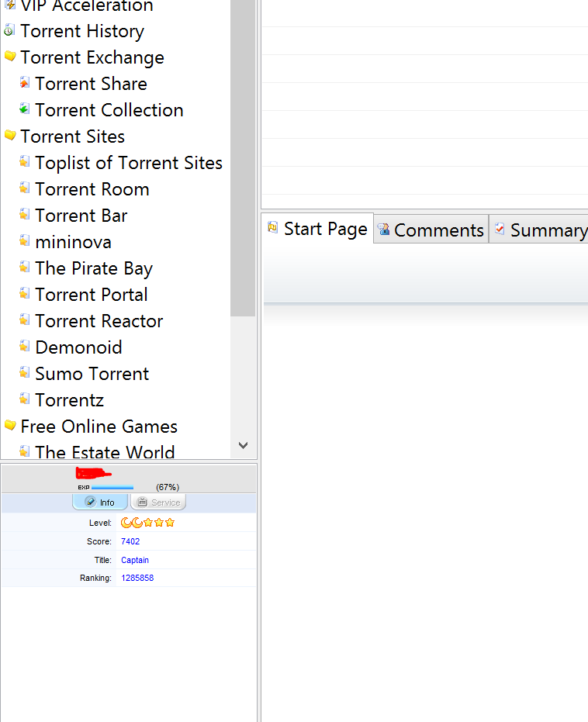Click the Demonoid bookmark icon
Image resolution: width=588 pixels, height=722 pixels.
click(x=25, y=347)
